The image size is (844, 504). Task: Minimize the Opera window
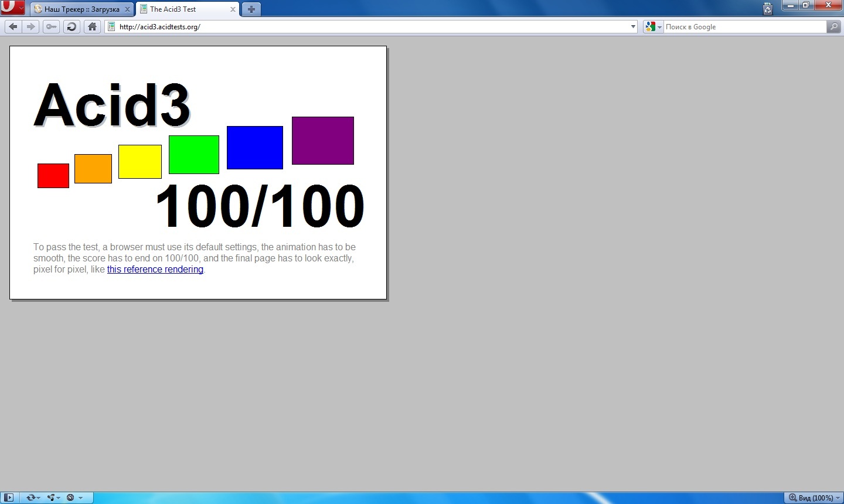[x=791, y=5]
